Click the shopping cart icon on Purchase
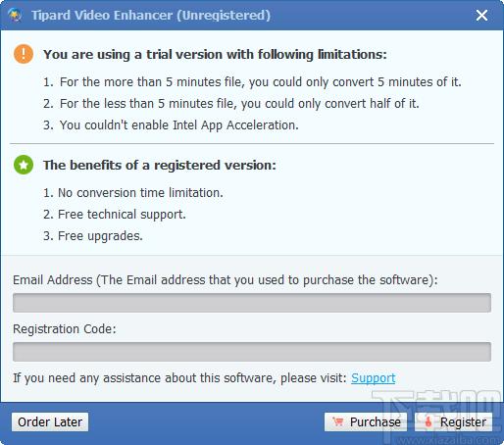This screenshot has width=504, height=445. point(337,421)
